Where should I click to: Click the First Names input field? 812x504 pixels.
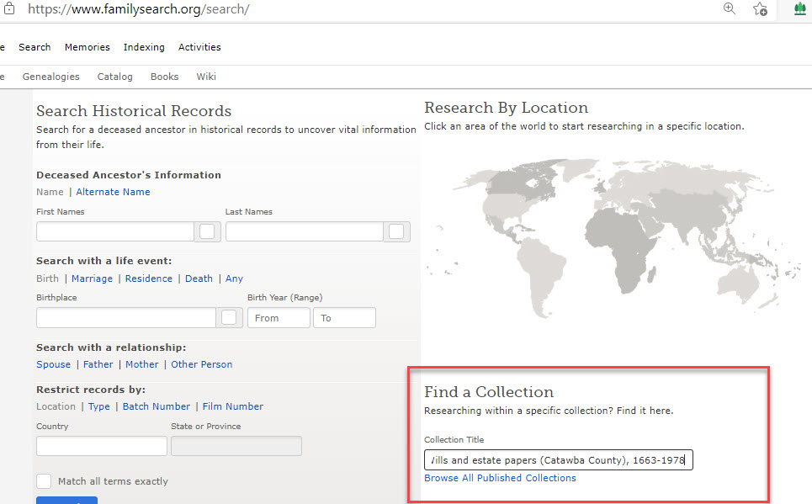[x=115, y=231]
